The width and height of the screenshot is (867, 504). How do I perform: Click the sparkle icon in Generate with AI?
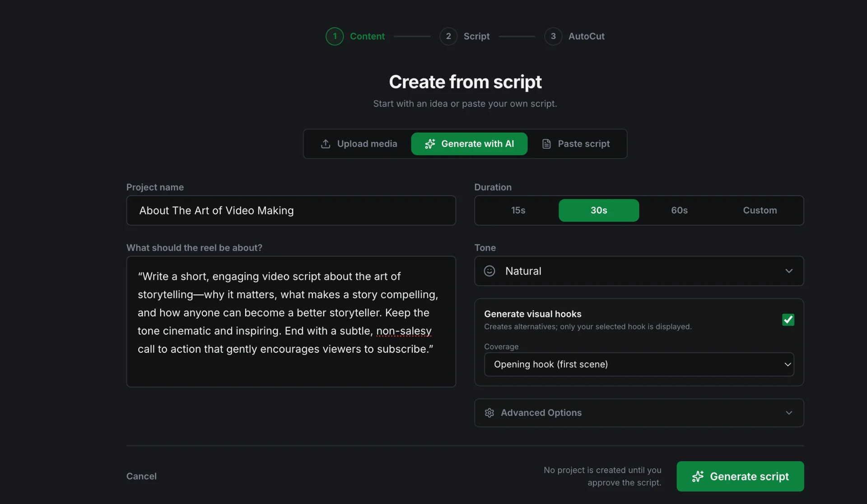[430, 144]
